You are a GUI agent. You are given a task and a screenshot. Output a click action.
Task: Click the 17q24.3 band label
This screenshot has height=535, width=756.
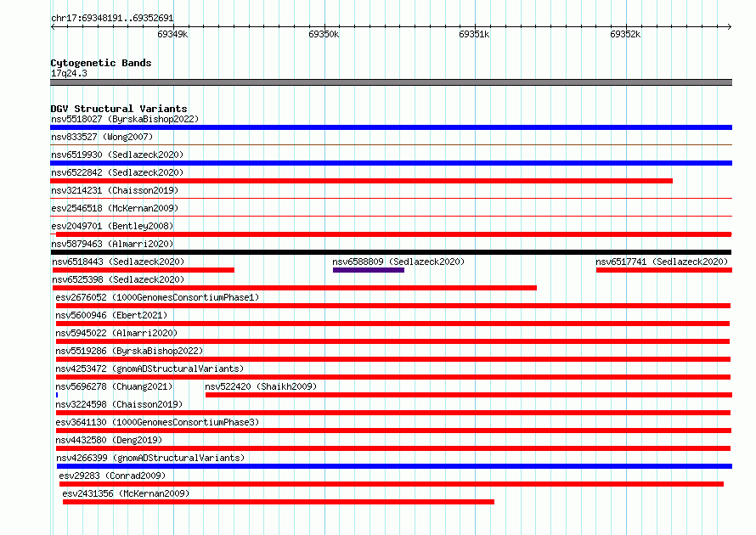pyautogui.click(x=69, y=73)
